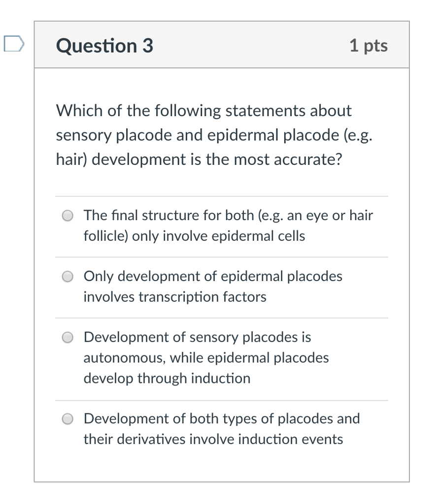Click the divider below the question text
438x504 pixels.
(221, 195)
